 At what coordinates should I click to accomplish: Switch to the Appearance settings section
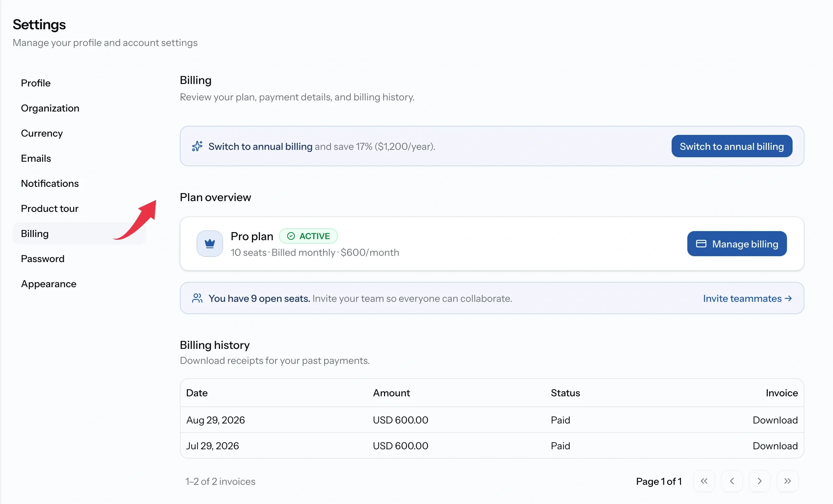(79, 284)
